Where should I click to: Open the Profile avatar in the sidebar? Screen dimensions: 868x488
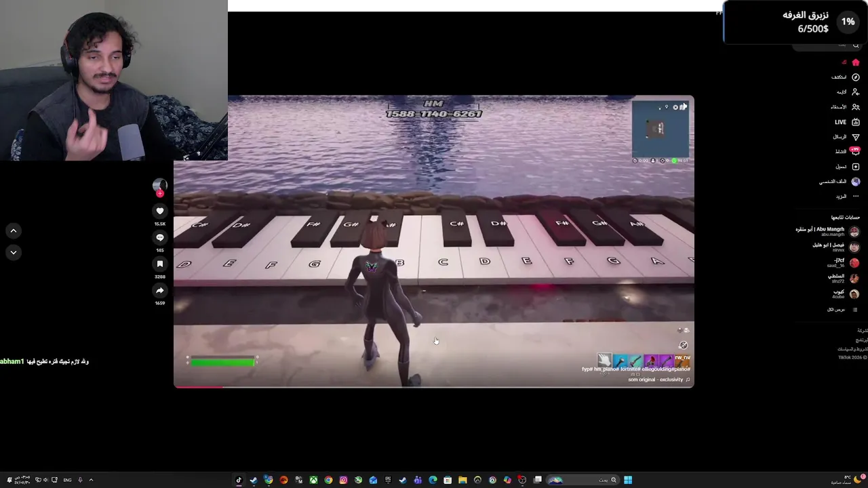coord(856,182)
